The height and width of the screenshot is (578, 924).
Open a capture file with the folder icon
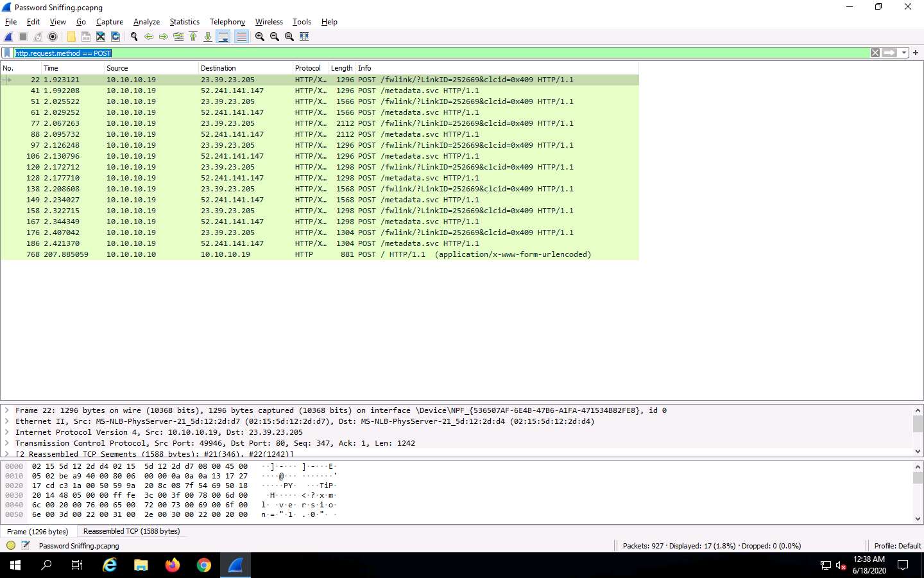tap(71, 37)
